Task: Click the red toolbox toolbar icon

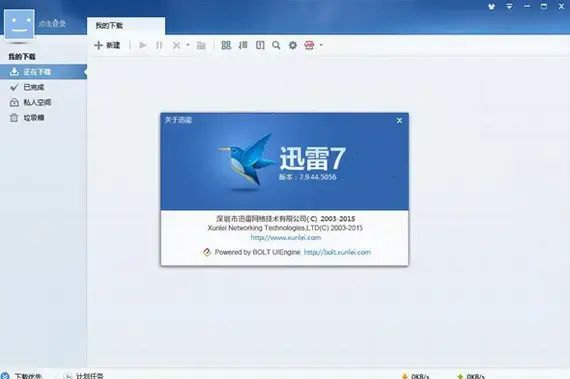Action: tap(309, 45)
